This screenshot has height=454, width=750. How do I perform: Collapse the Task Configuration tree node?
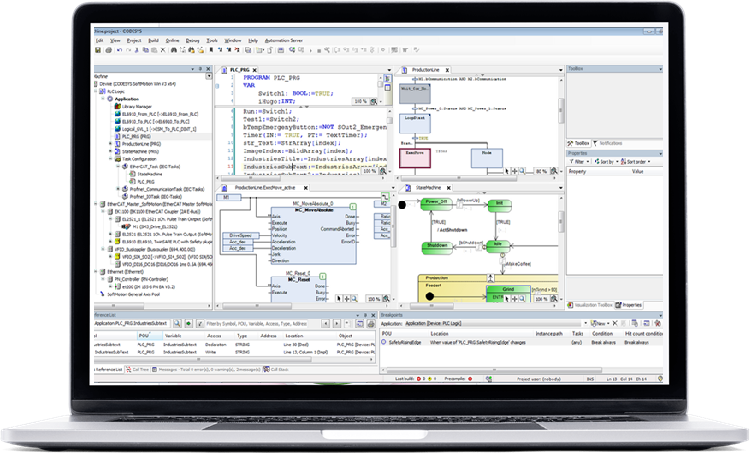tap(110, 159)
